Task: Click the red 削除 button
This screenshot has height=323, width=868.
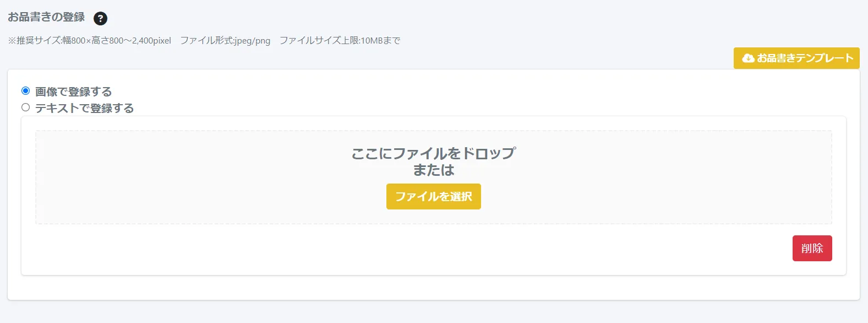Action: click(x=812, y=248)
